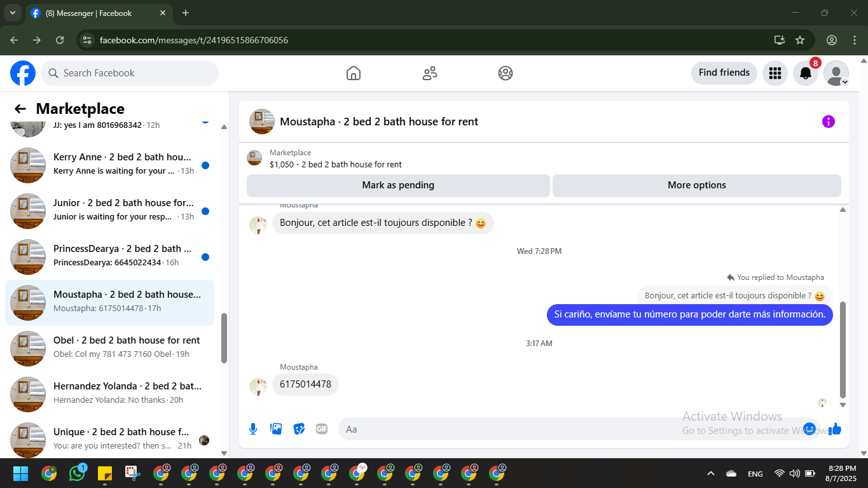868x488 pixels.
Task: Open the GIF picker icon
Action: [x=322, y=429]
